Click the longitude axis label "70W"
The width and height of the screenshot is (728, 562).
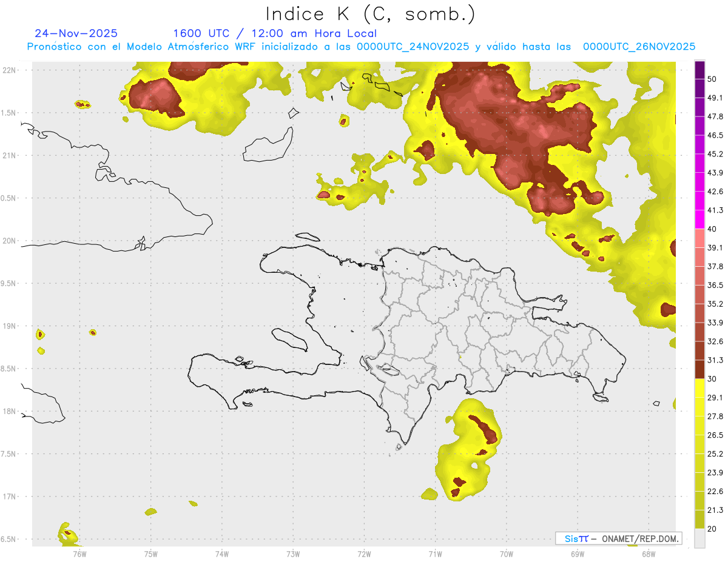coord(506,554)
